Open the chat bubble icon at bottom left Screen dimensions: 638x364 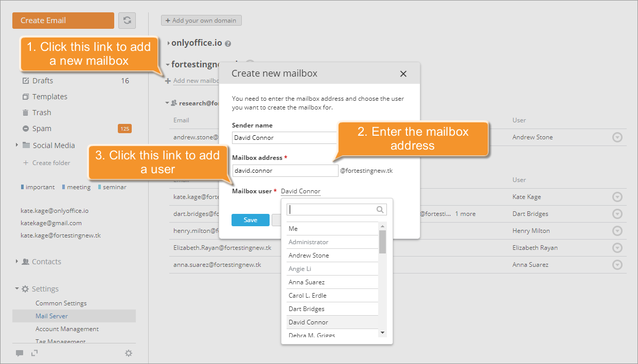pos(20,353)
